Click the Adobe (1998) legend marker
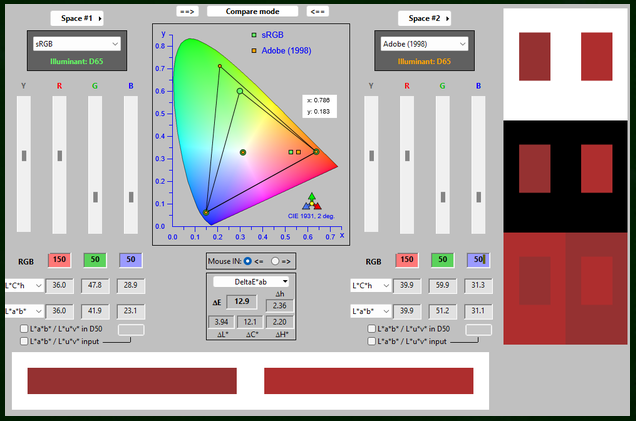 click(x=254, y=51)
